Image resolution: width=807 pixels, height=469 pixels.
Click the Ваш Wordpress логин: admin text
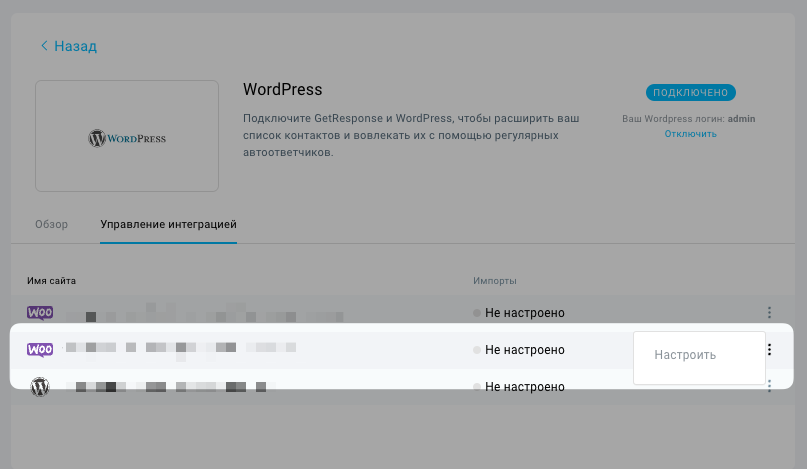click(x=689, y=119)
